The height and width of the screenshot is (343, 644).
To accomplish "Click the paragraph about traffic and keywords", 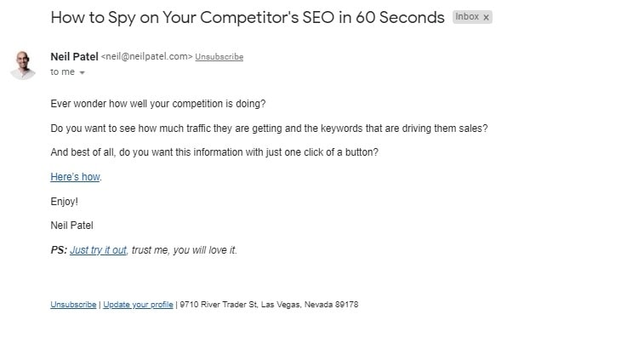I will tap(269, 129).
